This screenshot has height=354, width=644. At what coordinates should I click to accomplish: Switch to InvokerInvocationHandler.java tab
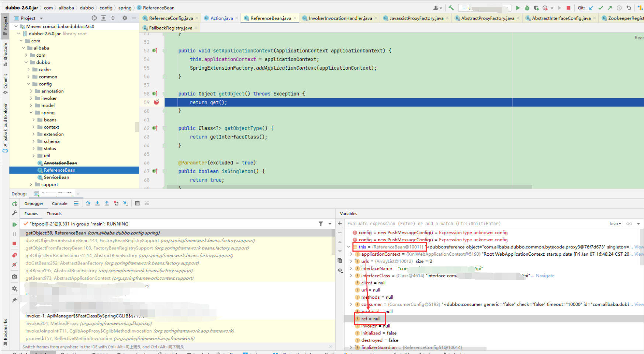[340, 18]
